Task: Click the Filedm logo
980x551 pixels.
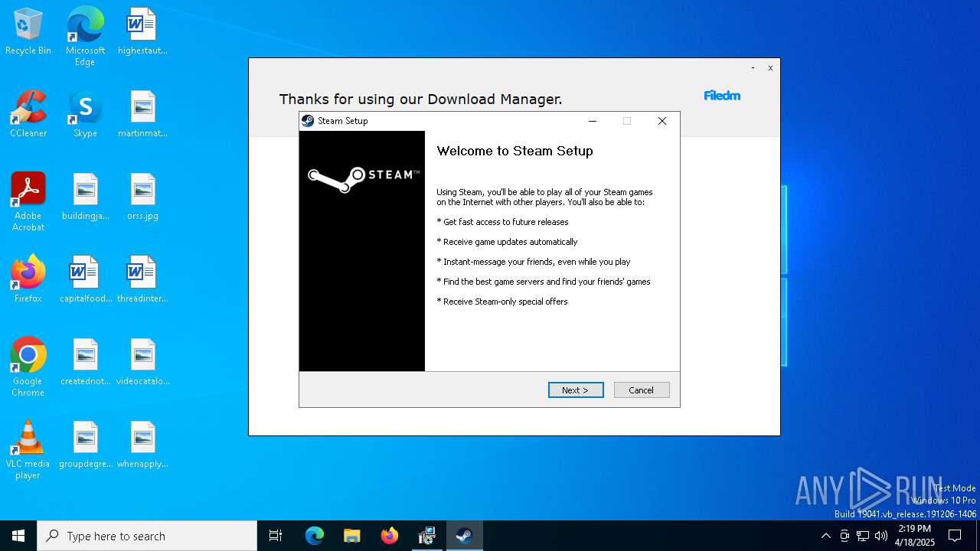Action: tap(722, 96)
